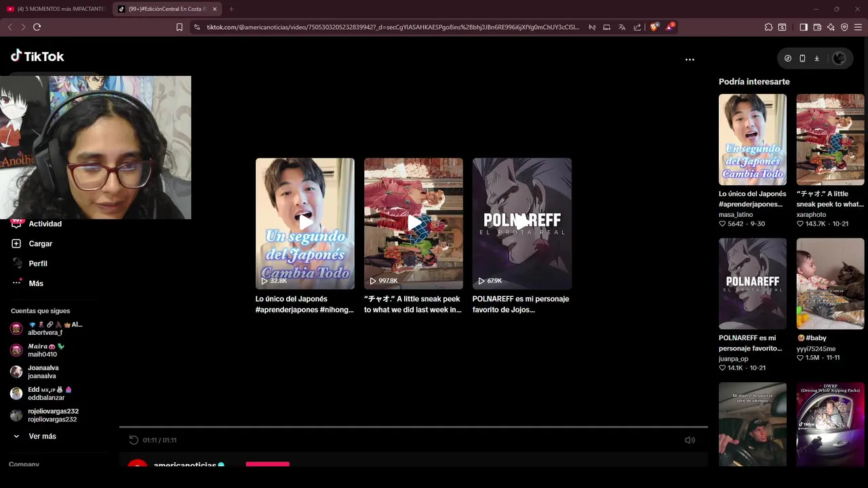
Task: Click the download desktop app arrow icon
Action: (x=816, y=58)
